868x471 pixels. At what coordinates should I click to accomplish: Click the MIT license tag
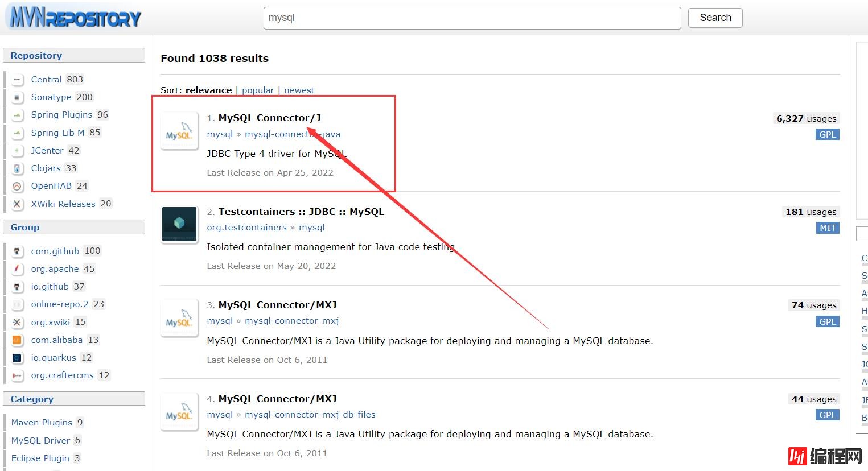pos(828,228)
